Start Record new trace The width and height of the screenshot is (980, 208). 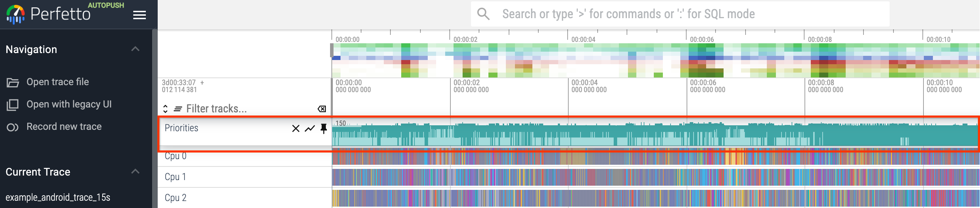pyautogui.click(x=63, y=127)
